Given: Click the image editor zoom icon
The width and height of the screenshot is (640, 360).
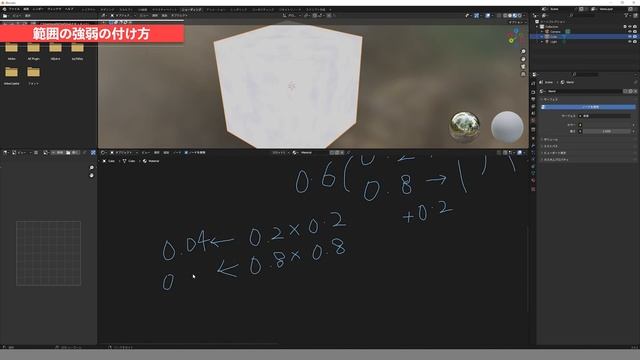Looking at the screenshot, I should [91, 168].
